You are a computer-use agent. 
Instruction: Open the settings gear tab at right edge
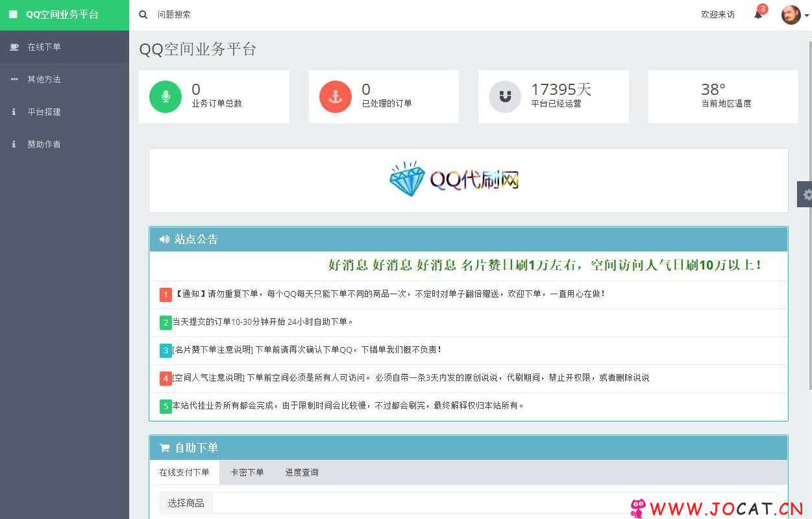pos(805,194)
